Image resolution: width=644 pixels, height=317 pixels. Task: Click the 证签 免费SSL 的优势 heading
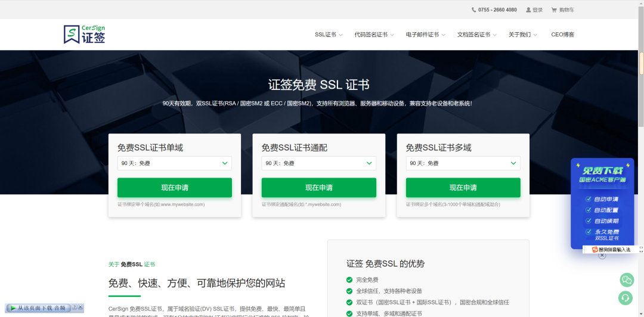point(386,264)
